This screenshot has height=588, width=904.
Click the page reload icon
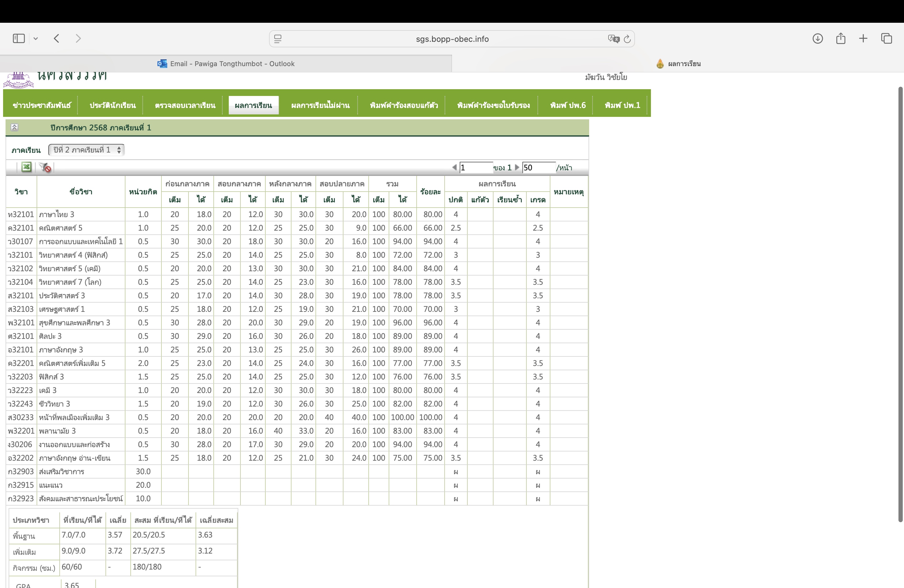pos(627,39)
